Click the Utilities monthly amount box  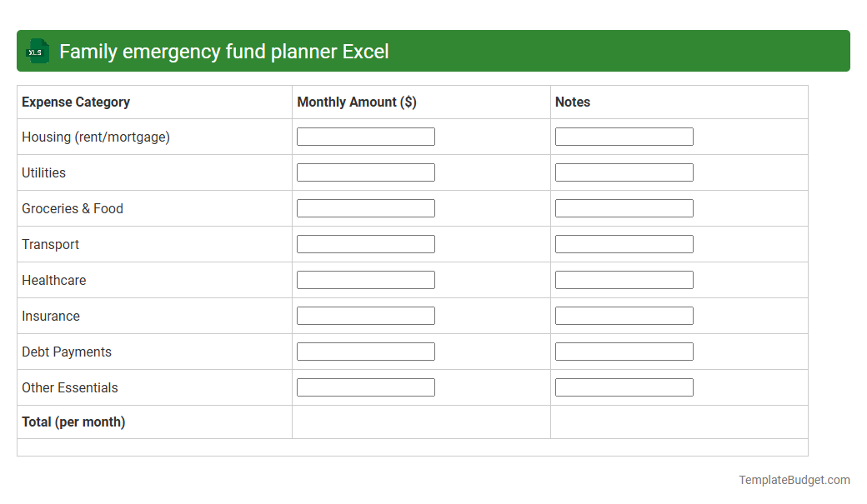(365, 172)
